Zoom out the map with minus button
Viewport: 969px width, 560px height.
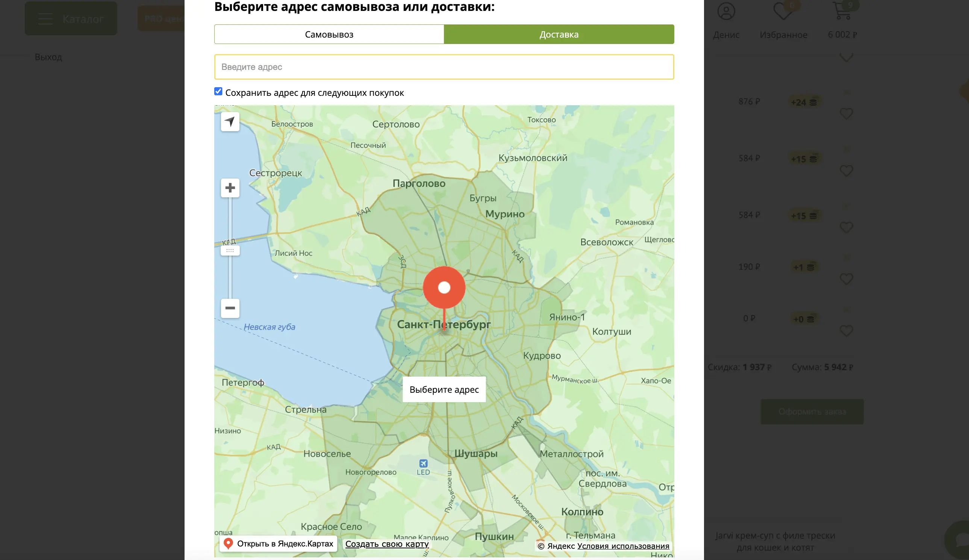coord(230,308)
